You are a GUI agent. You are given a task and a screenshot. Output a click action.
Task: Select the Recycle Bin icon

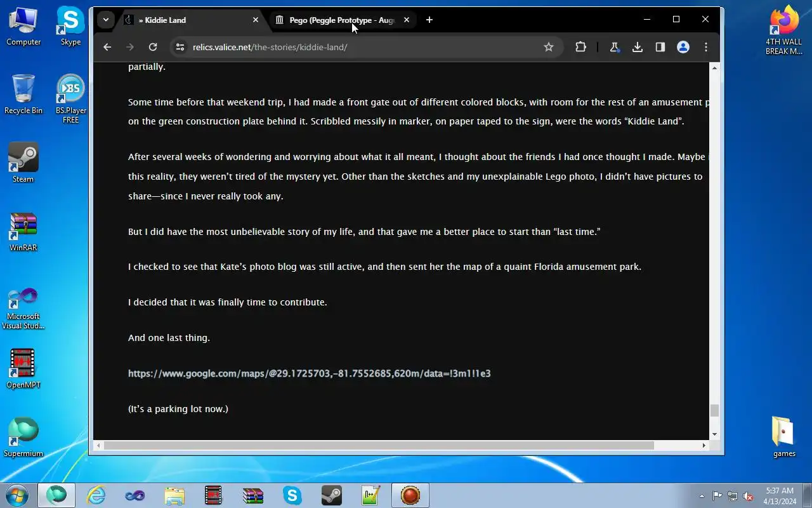(23, 95)
